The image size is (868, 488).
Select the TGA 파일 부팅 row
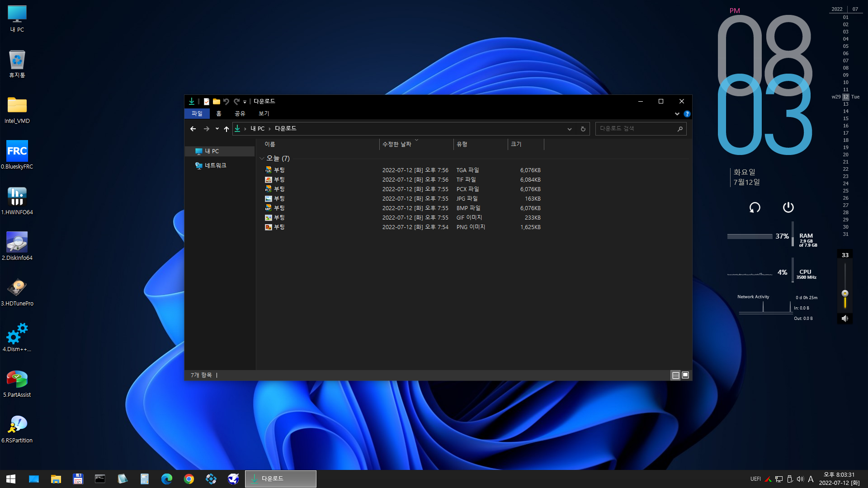pos(403,170)
